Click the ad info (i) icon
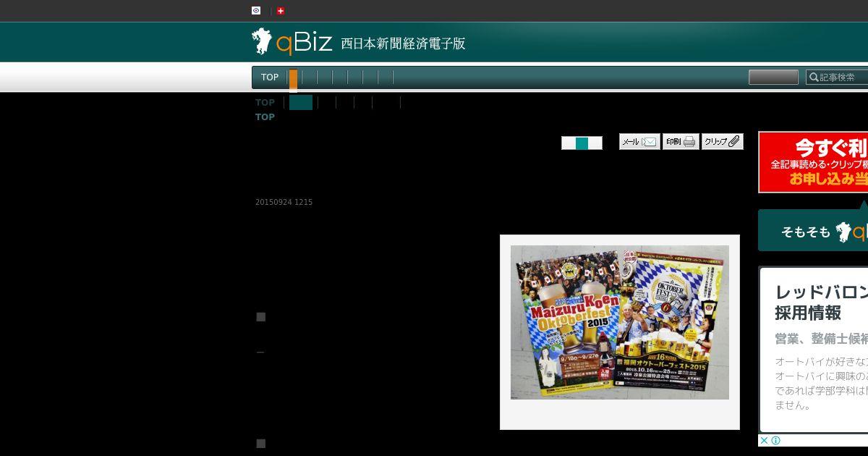This screenshot has width=868, height=456. (x=775, y=440)
